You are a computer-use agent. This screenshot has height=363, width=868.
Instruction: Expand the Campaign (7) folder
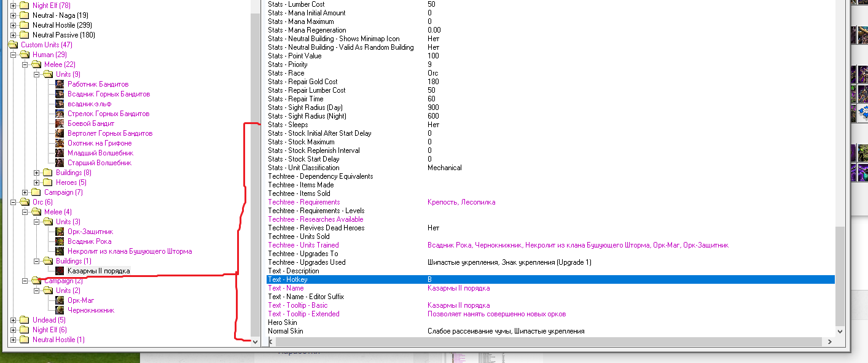click(25, 192)
